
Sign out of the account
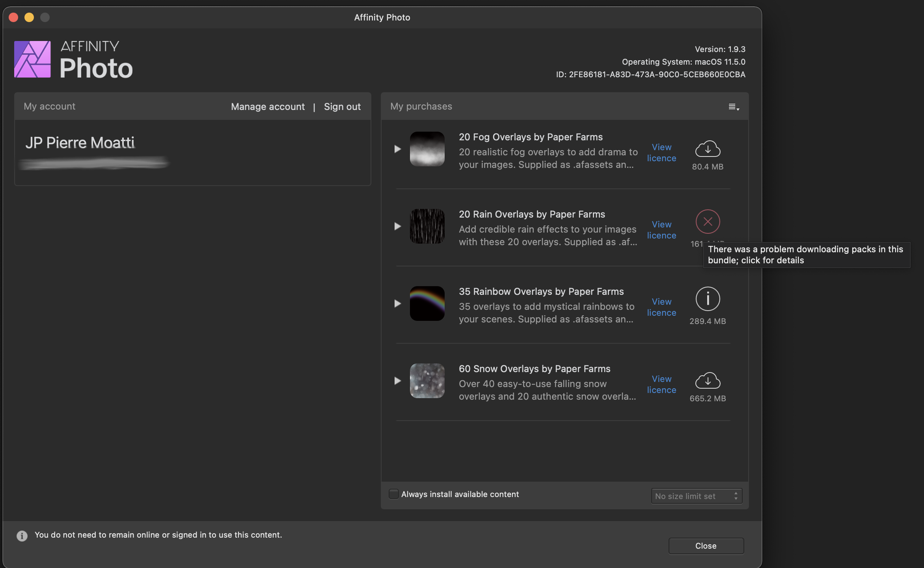(x=342, y=107)
